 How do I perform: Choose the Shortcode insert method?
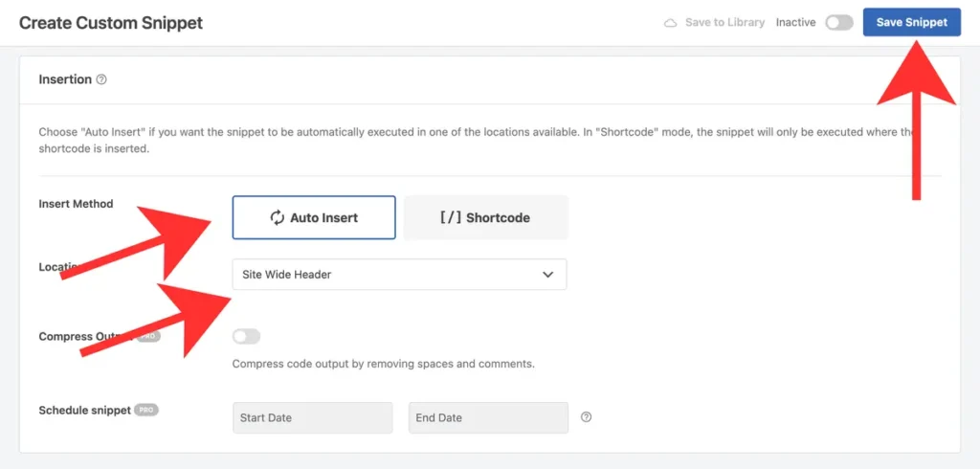click(x=485, y=217)
